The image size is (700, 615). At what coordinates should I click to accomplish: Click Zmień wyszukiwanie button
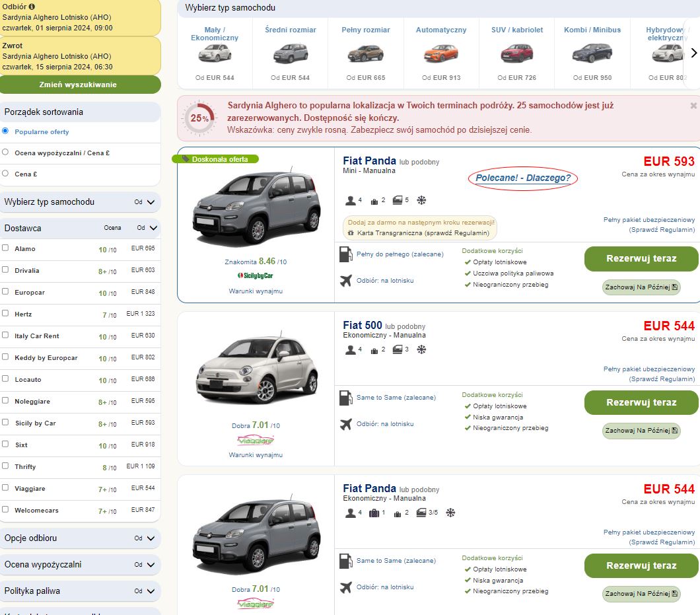[x=80, y=85]
